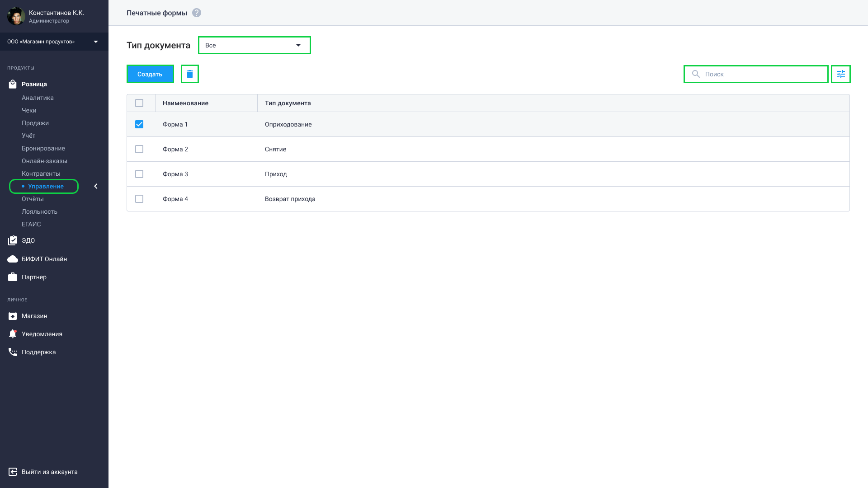The height and width of the screenshot is (488, 868).
Task: Collapse the Управление submenu chevron
Action: (x=96, y=186)
